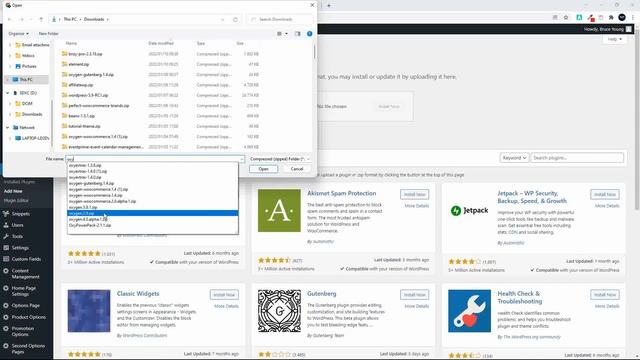Open More Details link for Classic Widgets
Screen dimensions: 640x360
[226, 306]
